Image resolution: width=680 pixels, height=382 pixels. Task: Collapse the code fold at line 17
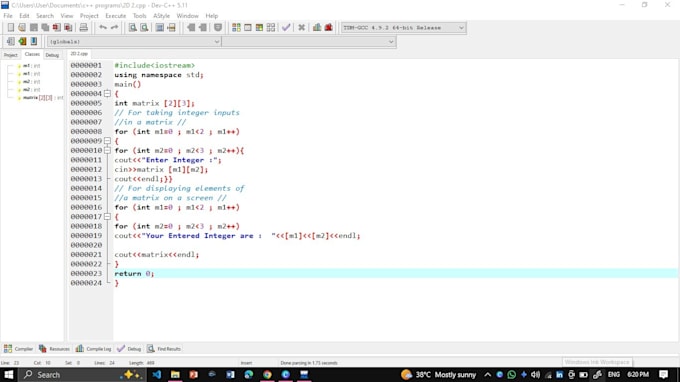pyautogui.click(x=107, y=217)
